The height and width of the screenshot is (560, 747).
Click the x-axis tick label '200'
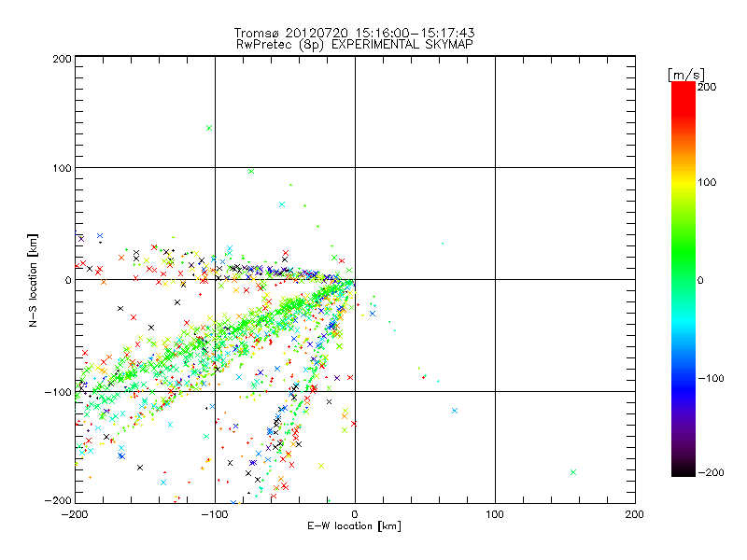click(x=635, y=514)
